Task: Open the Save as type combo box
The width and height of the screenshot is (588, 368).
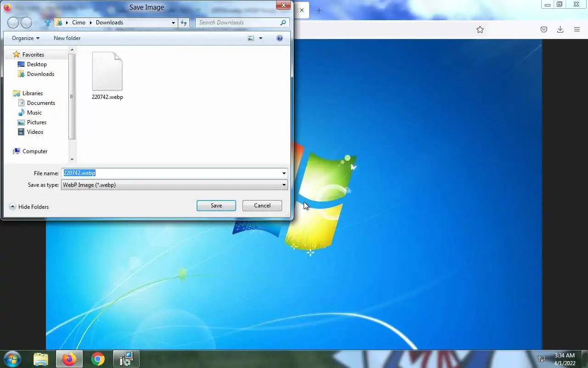Action: click(175, 185)
